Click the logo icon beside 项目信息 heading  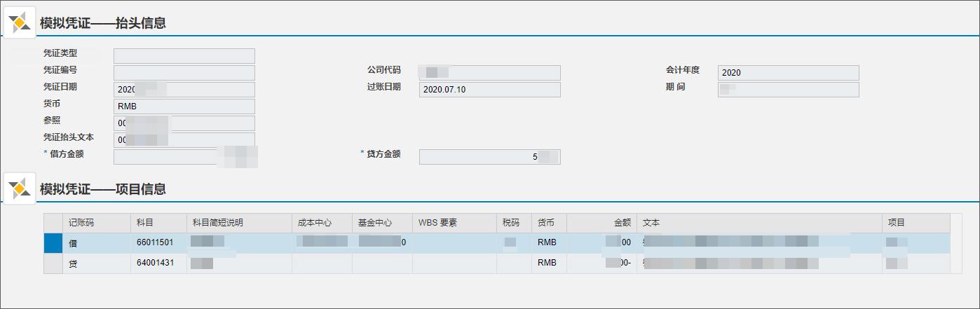click(20, 188)
